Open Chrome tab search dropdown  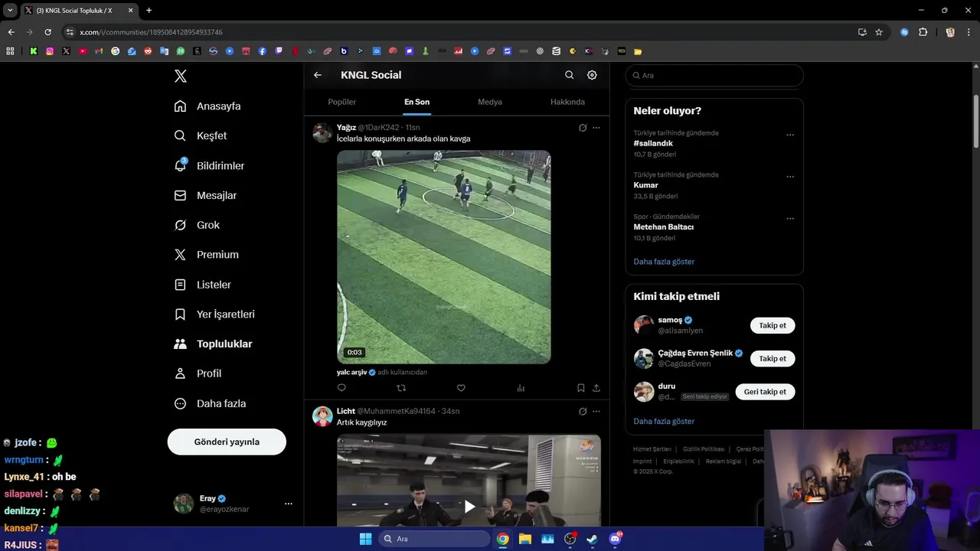coord(10,10)
